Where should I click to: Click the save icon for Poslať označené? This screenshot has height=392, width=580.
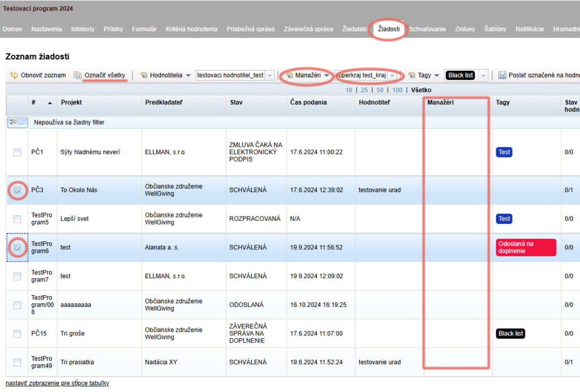point(502,75)
